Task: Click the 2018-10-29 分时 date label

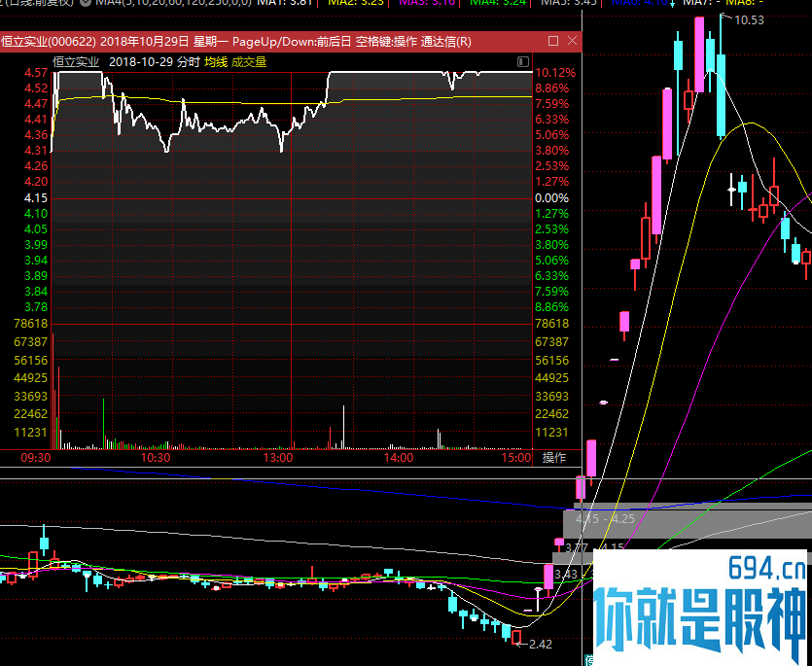Action: pos(155,62)
